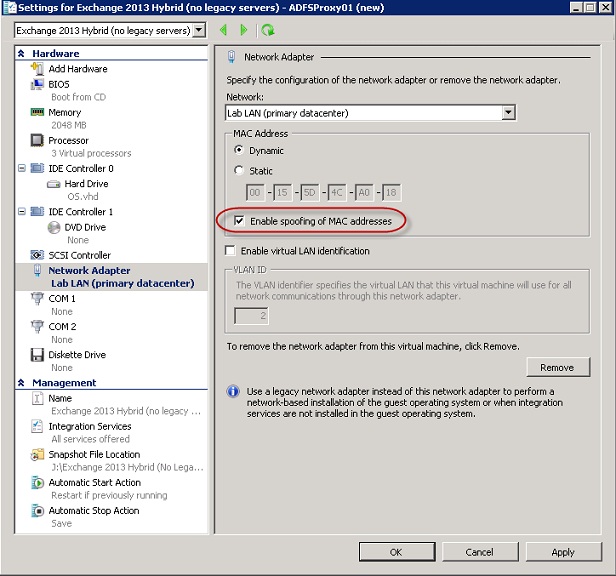
Task: Select COM 1 in the hardware tree
Action: (62, 299)
